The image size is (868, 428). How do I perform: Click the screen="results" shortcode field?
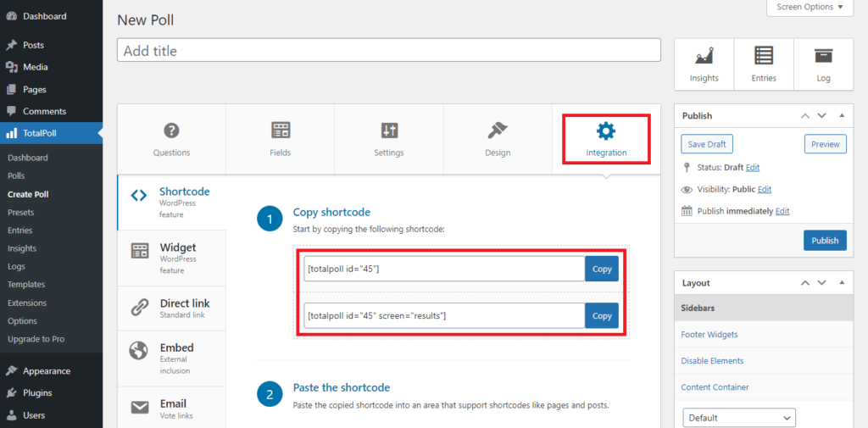click(444, 315)
